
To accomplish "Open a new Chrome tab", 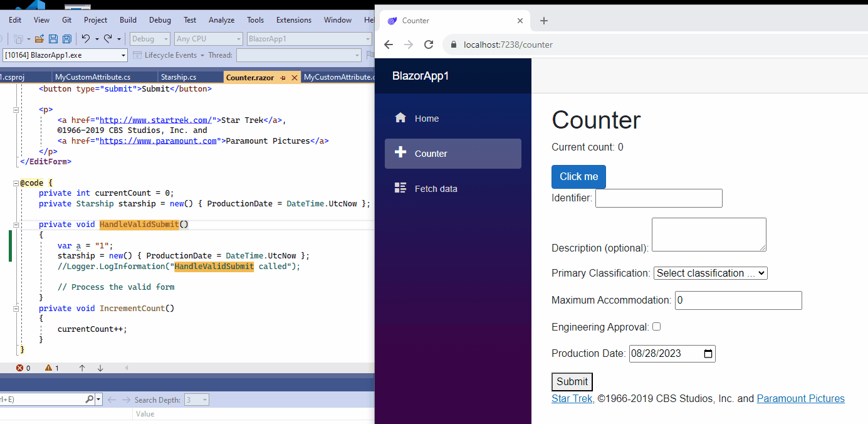I will [x=544, y=21].
